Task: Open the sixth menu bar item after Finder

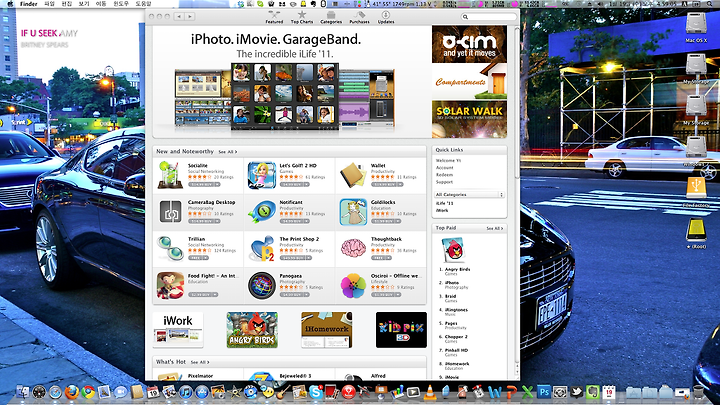Action: pos(143,4)
